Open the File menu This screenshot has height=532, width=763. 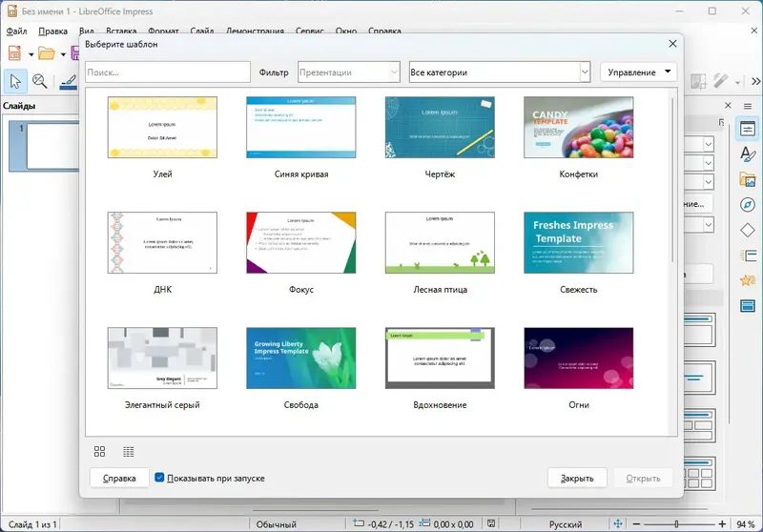tap(16, 31)
